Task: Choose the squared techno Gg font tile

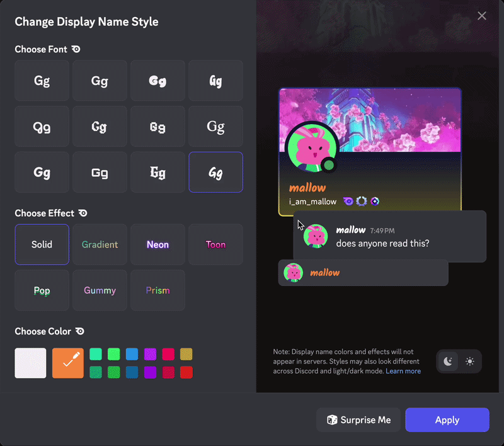Action: coord(100,172)
